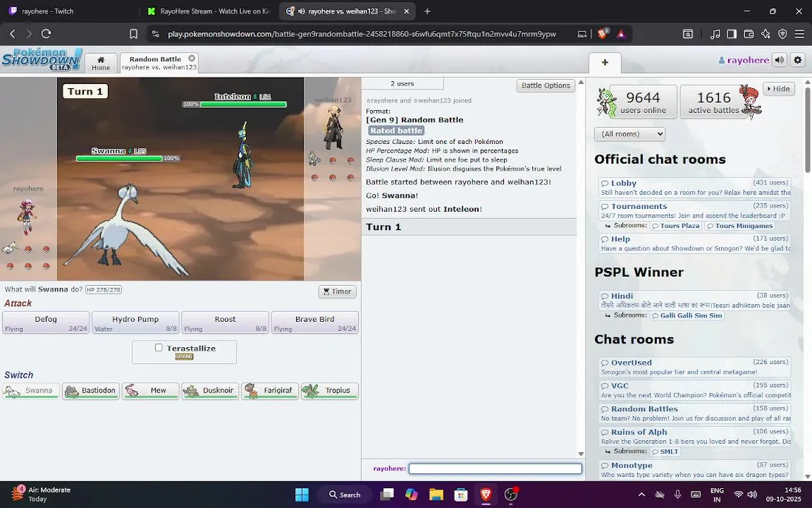Screen dimensions: 812x508
Task: Click the Brave browser taskbar icon
Action: click(486, 495)
